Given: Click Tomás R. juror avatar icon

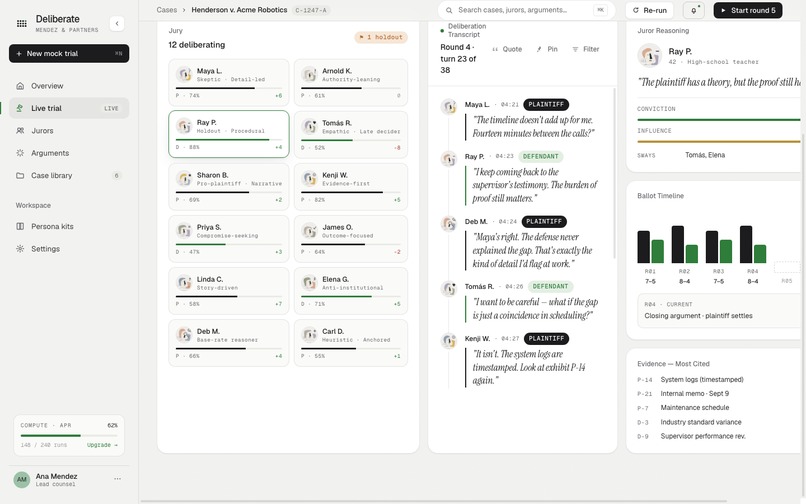Looking at the screenshot, I should click(x=309, y=126).
